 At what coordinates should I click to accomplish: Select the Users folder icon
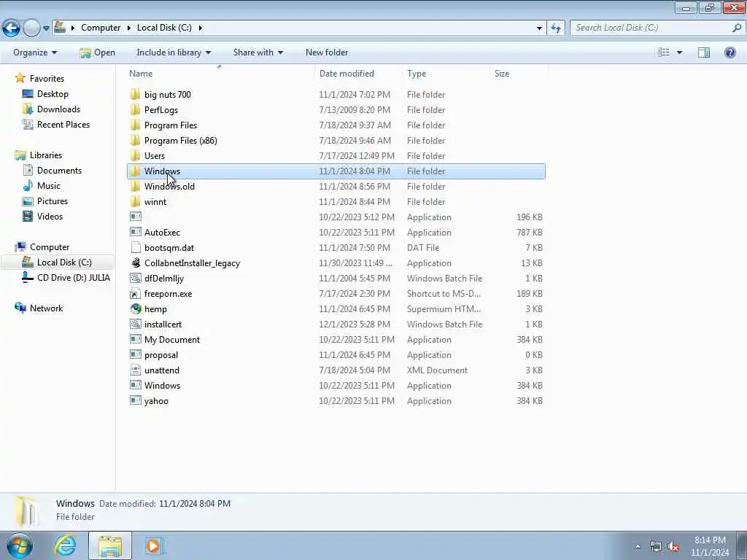coord(135,156)
